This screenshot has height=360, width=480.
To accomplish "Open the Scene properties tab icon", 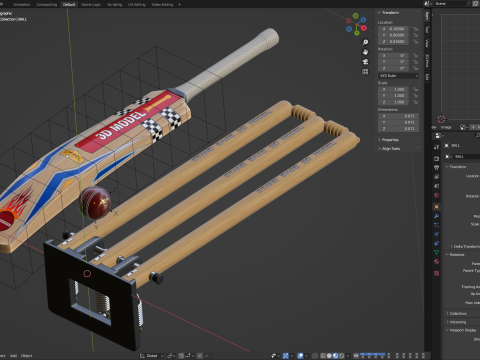I will pos(436,186).
